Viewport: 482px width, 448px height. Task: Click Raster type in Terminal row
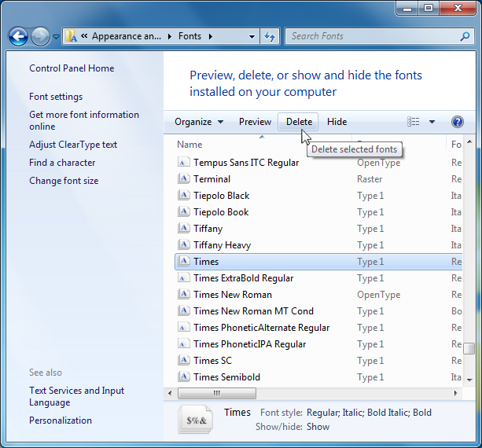tap(370, 179)
